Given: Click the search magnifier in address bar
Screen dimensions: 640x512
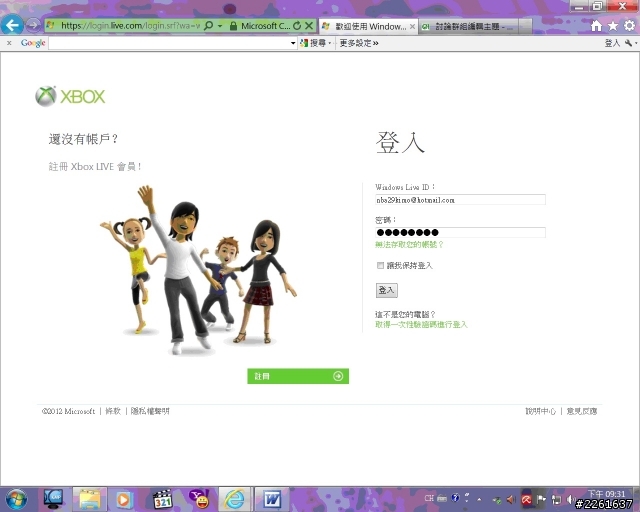Looking at the screenshot, I should [208, 26].
